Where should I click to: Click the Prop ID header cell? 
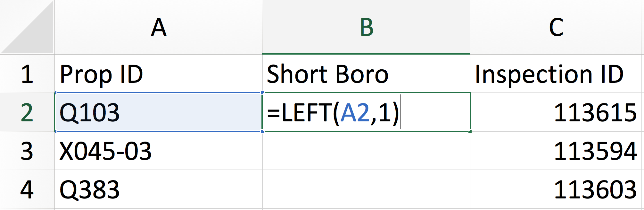(x=159, y=74)
